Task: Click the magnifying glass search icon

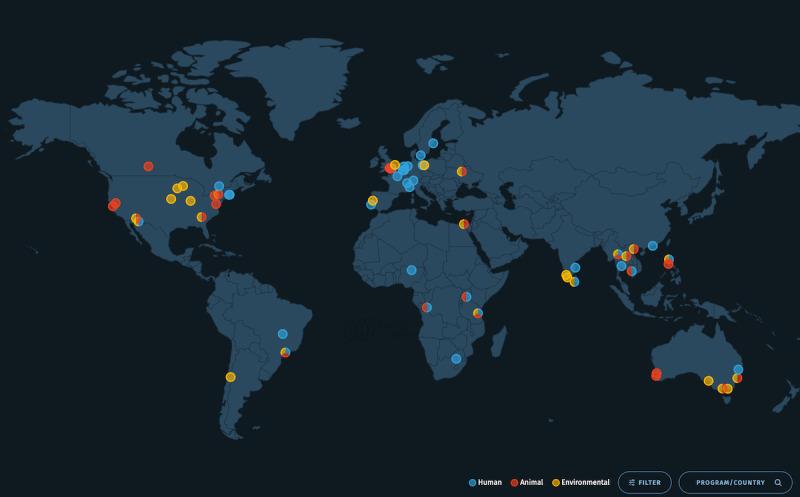Action: click(x=778, y=482)
